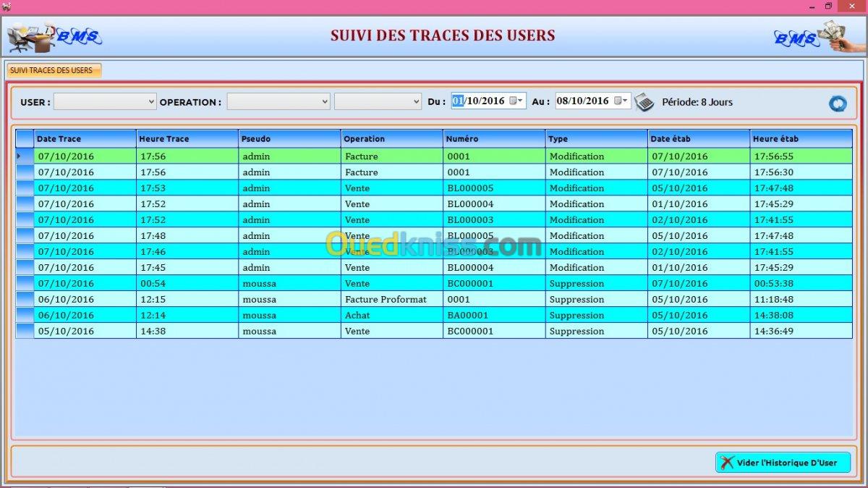Open the OPERATION combo box
The height and width of the screenshot is (488, 868).
[x=324, y=102]
